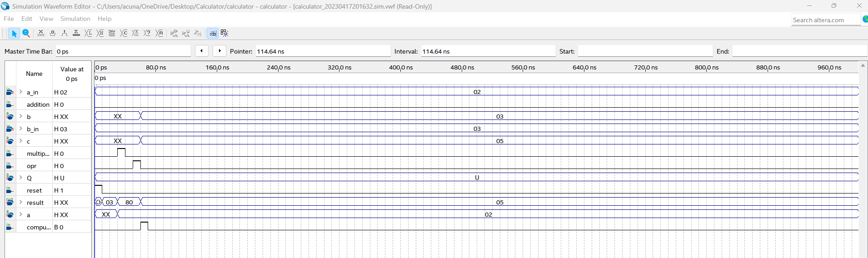Viewport: 868px width, 258px height.
Task: Open the Simulation menu
Action: point(75,19)
